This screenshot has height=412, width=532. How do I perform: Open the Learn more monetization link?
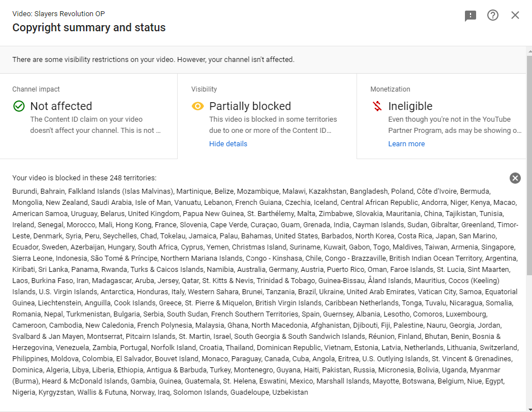pos(406,144)
